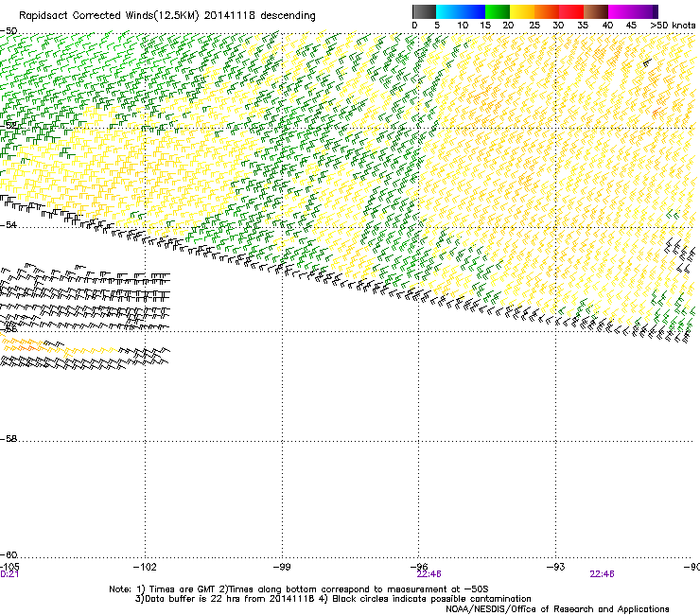Click the 'Data buffer is 22 hrs' note line
The height and width of the screenshot is (615, 700).
click(x=333, y=599)
